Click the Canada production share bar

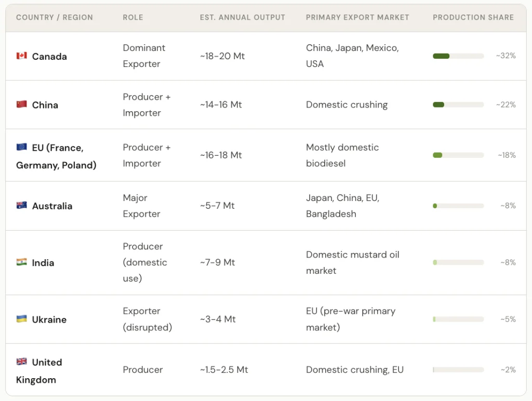pyautogui.click(x=458, y=56)
